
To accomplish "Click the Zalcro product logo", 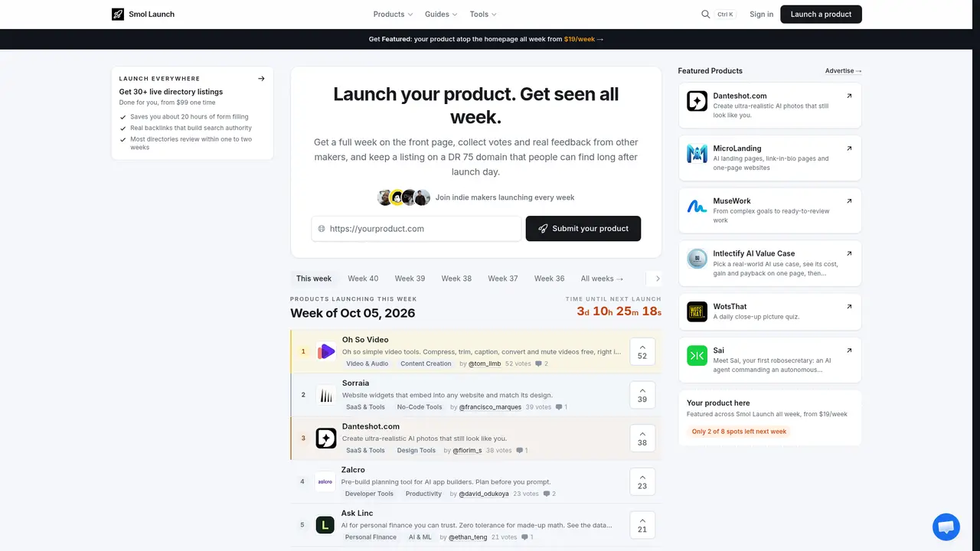I will 325,481.
